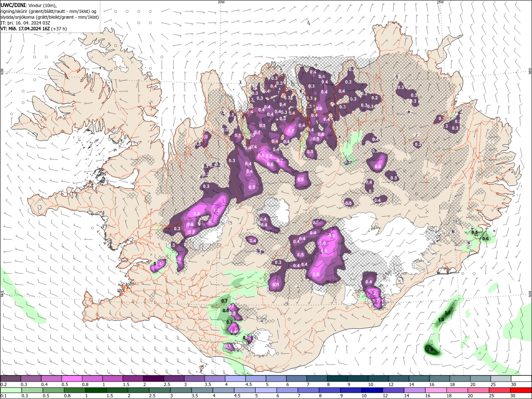Click the 'UWC/DINI: Vindur (10m)' title line
532x399 pixels.
(x=29, y=5)
